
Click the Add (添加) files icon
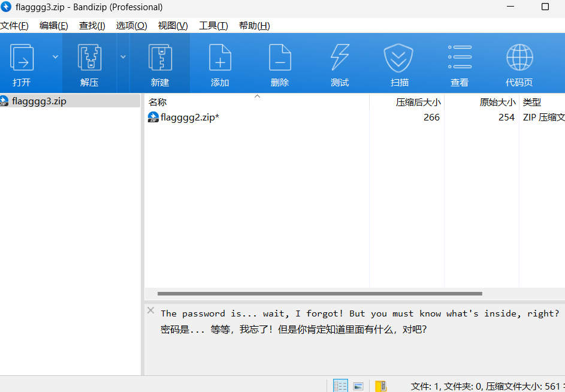pyautogui.click(x=220, y=58)
